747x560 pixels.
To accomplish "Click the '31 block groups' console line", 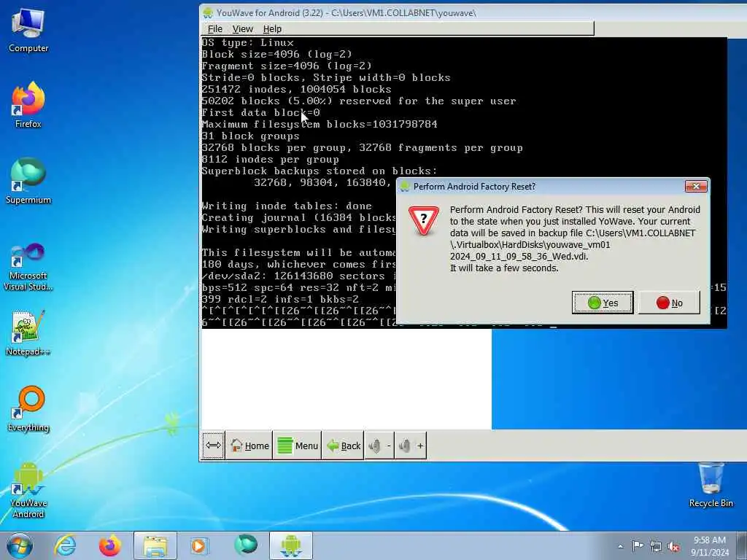I will [251, 136].
